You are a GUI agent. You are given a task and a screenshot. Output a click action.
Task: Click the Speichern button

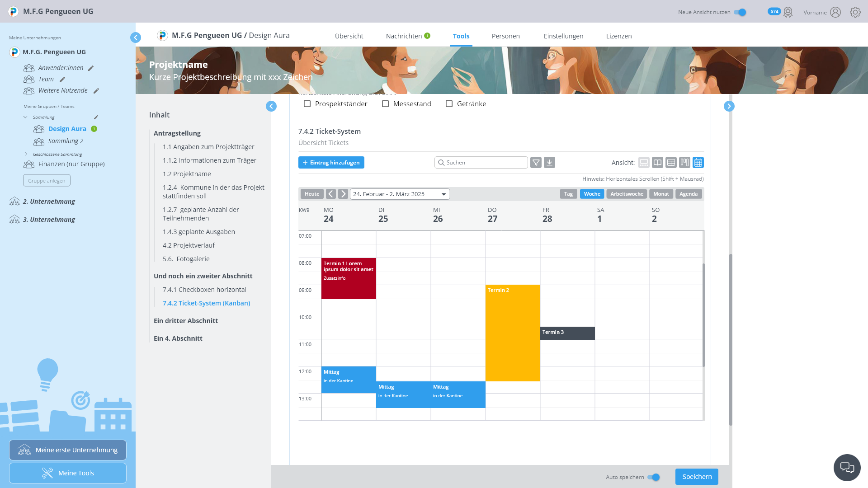[x=697, y=477]
